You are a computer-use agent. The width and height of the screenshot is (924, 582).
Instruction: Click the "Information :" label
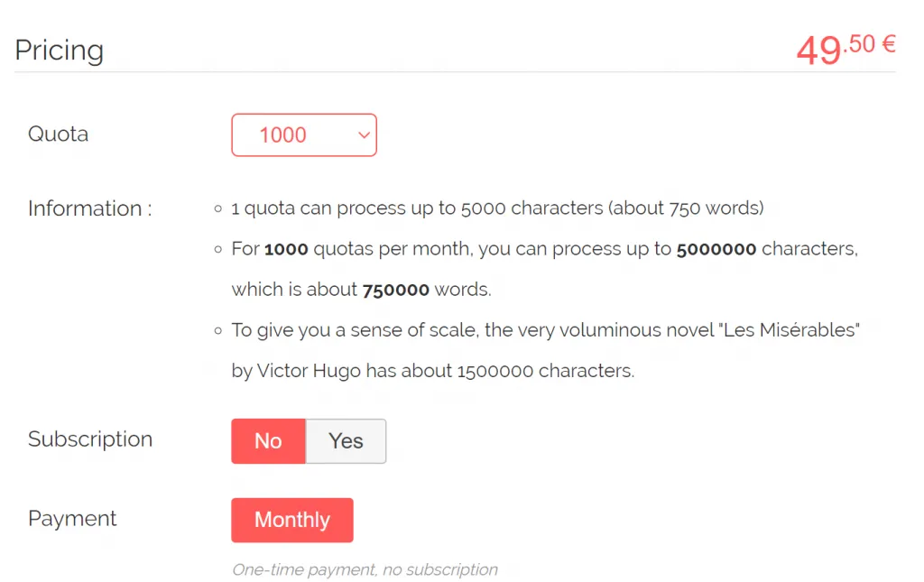pyautogui.click(x=89, y=208)
